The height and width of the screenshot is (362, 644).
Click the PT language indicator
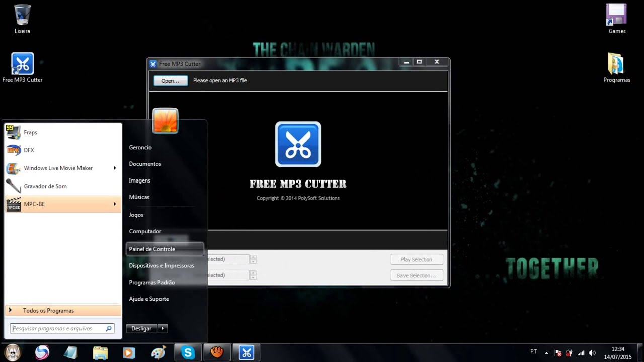pyautogui.click(x=534, y=351)
